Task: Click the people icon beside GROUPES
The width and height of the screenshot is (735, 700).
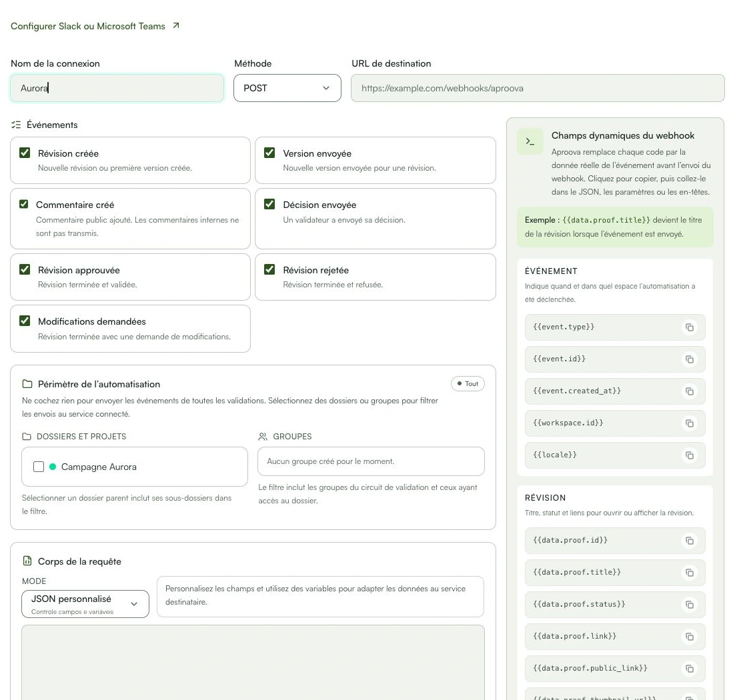Action: (263, 437)
